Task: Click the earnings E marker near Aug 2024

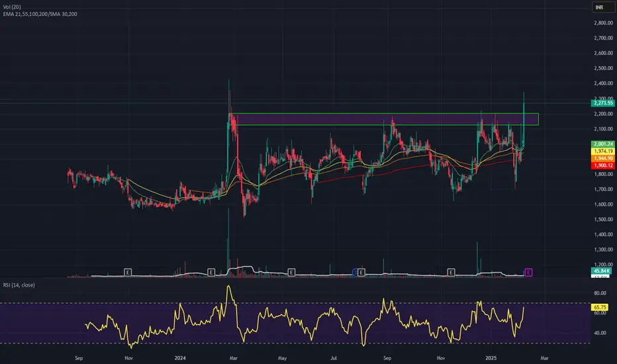Action: click(361, 272)
